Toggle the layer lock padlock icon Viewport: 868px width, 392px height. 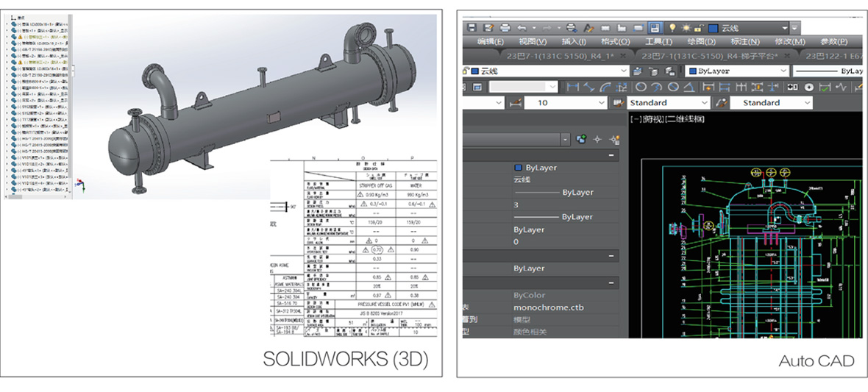(697, 28)
